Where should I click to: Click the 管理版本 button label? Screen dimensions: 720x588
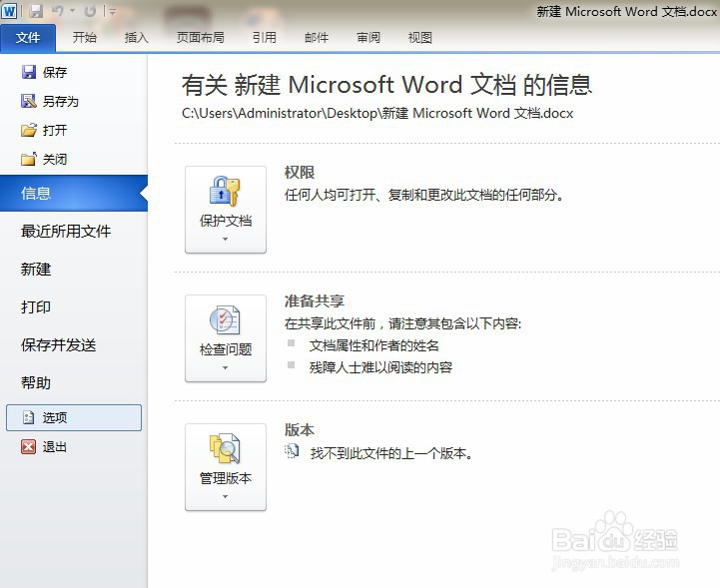tap(226, 478)
